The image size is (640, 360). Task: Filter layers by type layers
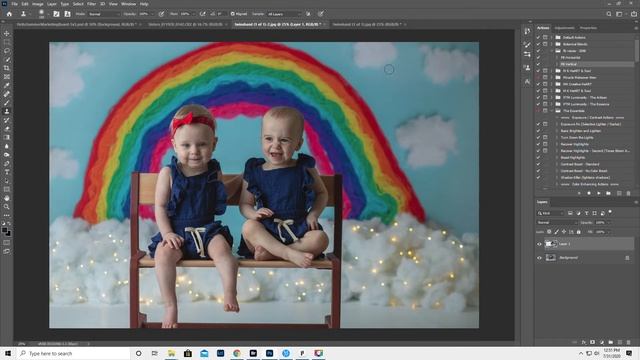tap(587, 213)
